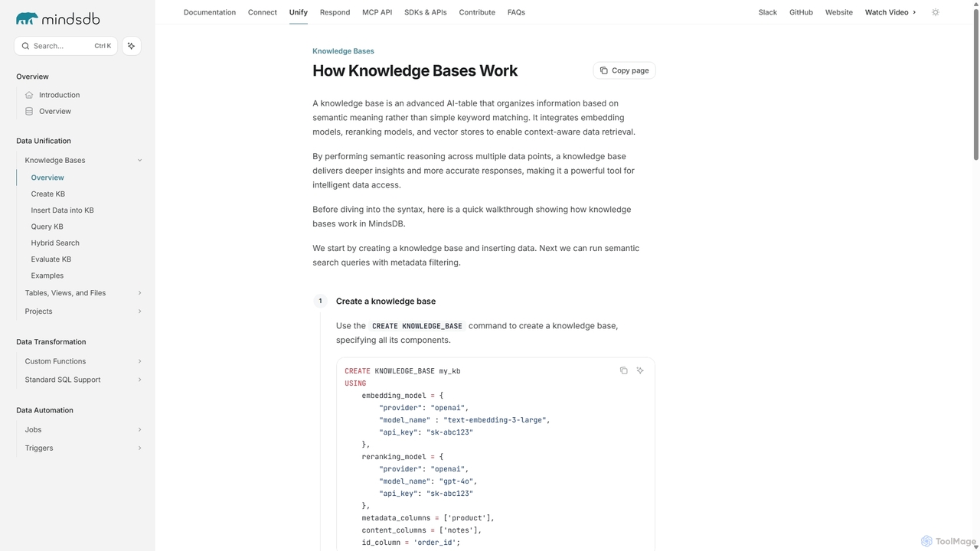Click the metadata_columns line in code
Image resolution: width=980 pixels, height=551 pixels.
coord(428,518)
